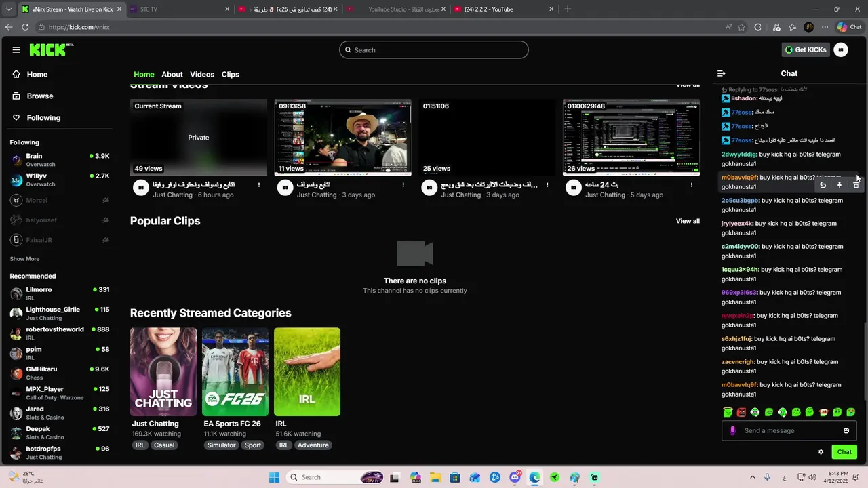
Task: Expand the Following list with Show More
Action: point(24,259)
